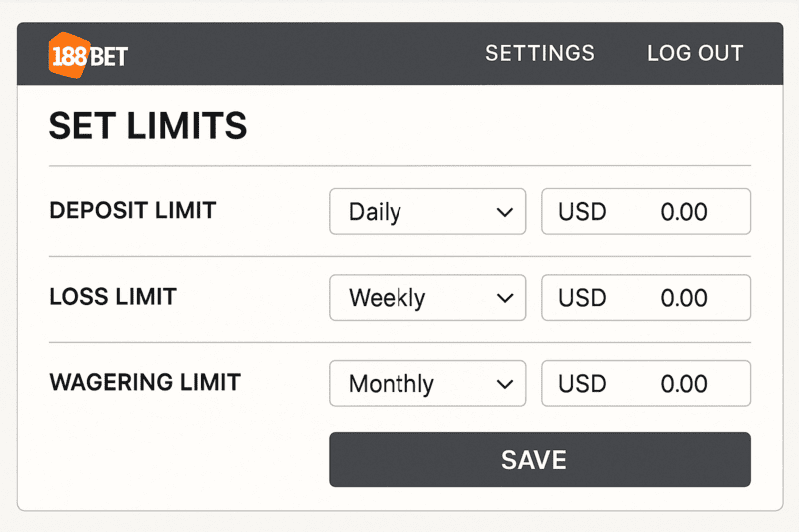The image size is (799, 532).
Task: Click the chevron arrow in the Monthly dropdown
Action: click(x=505, y=384)
